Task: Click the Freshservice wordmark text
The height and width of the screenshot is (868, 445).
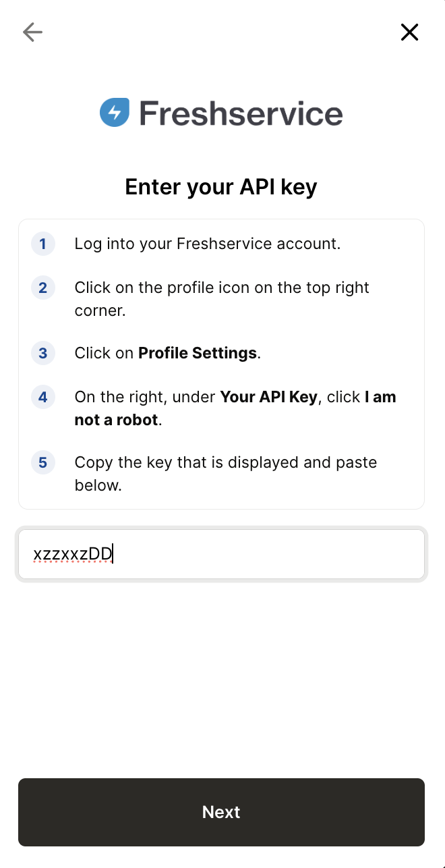Action: 241,113
